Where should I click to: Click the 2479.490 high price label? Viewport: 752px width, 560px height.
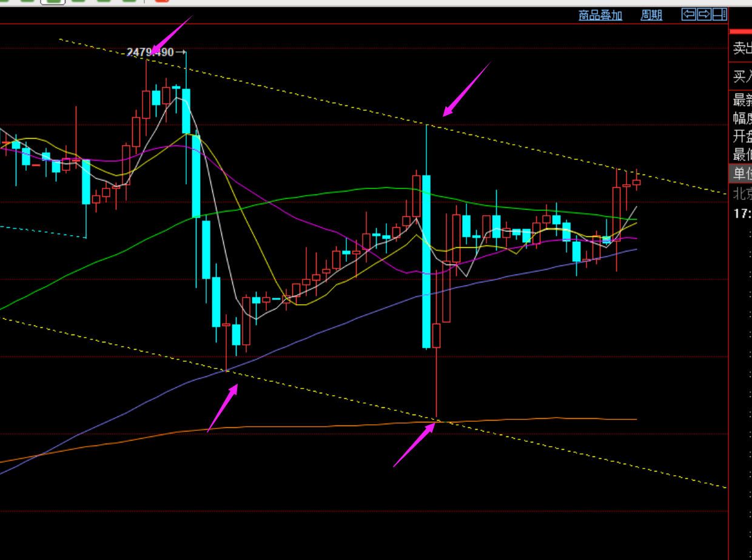(x=150, y=53)
